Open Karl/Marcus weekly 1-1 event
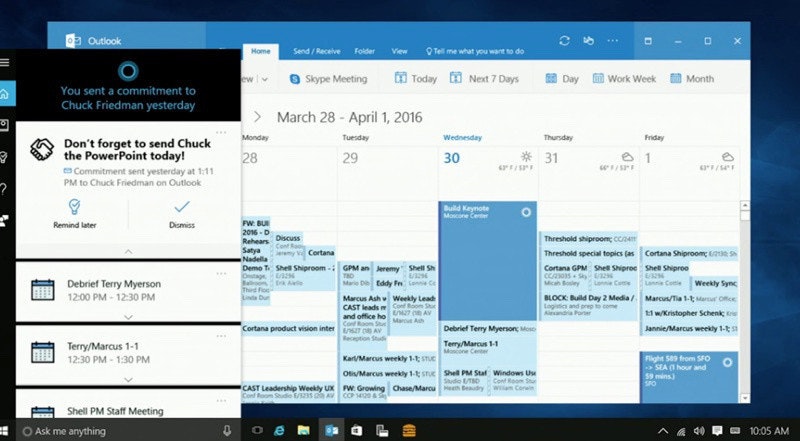The height and width of the screenshot is (441, 800). (388, 359)
